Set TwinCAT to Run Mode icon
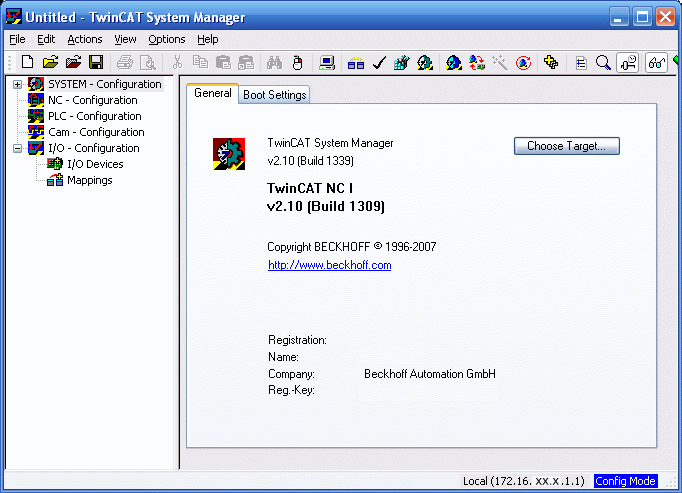682x493 pixels. 425,64
